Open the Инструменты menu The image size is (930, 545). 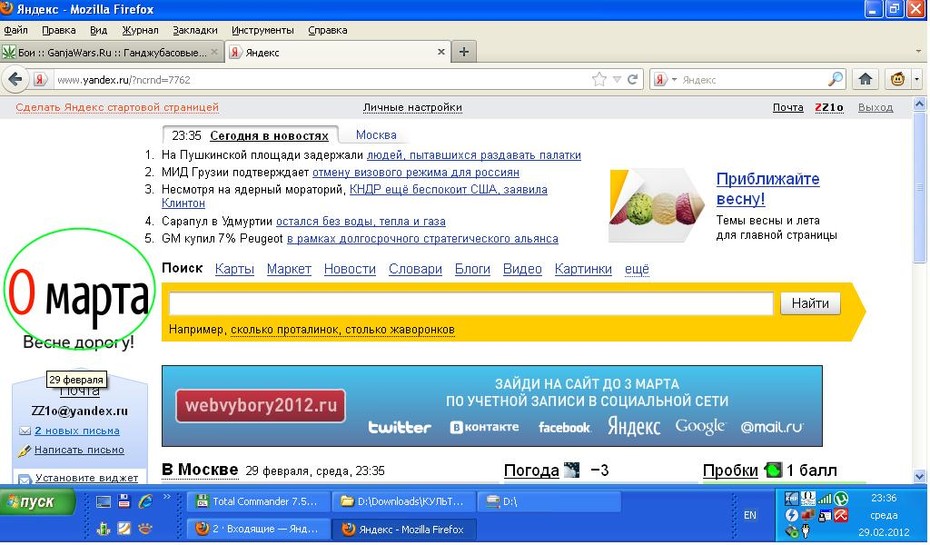point(262,30)
